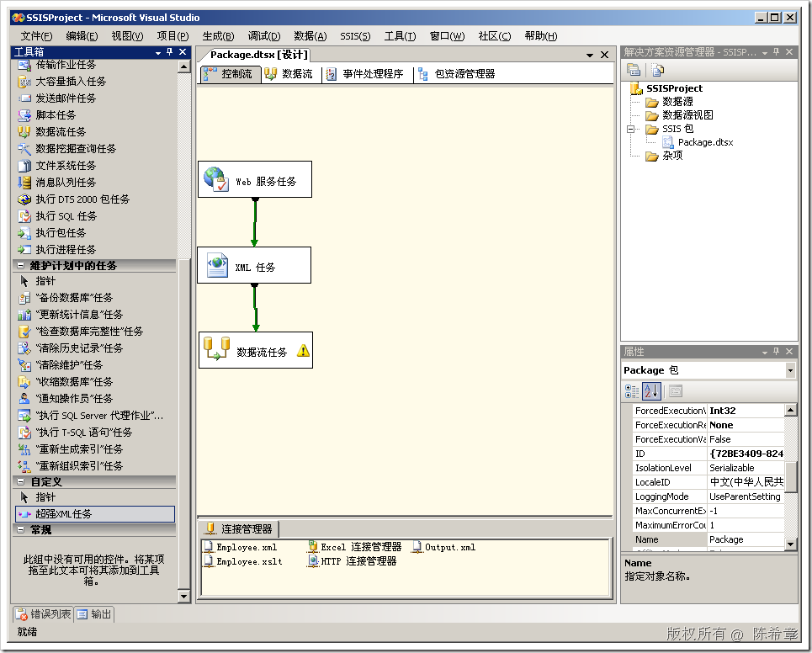The image size is (812, 653).
Task: Open the active documents dropdown arrow
Action: [589, 55]
